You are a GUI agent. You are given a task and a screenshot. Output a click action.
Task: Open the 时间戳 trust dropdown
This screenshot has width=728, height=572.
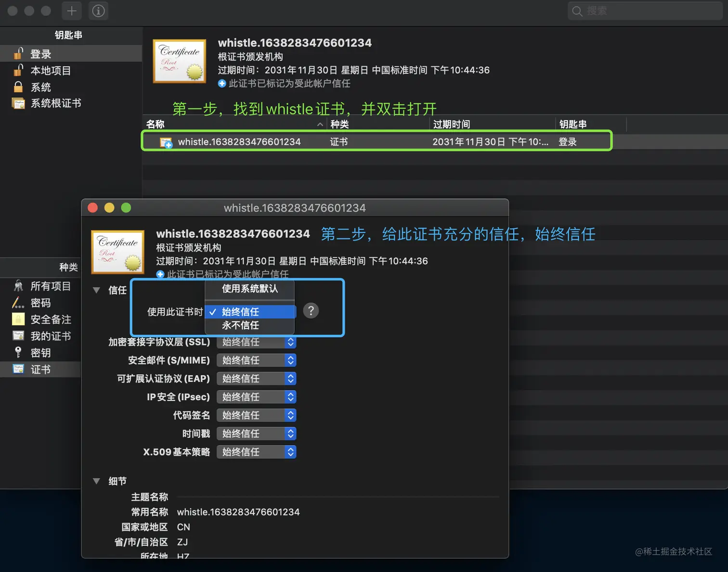[256, 433]
